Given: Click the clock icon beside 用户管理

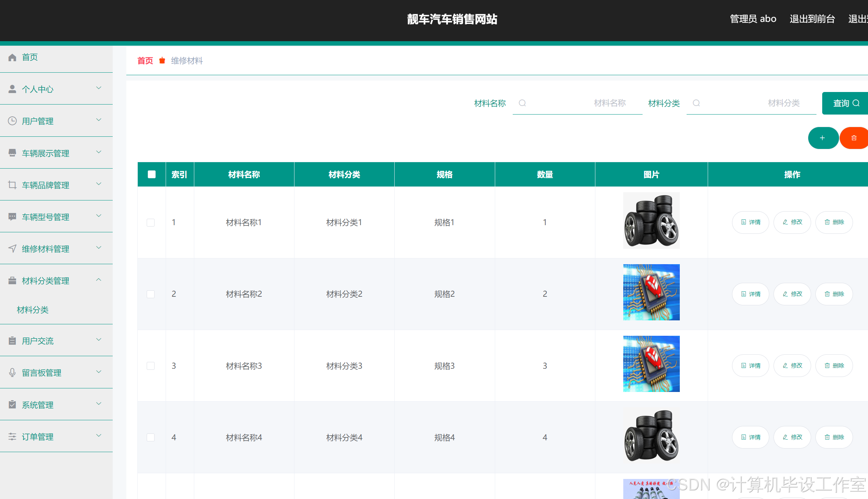Looking at the screenshot, I should [12, 121].
